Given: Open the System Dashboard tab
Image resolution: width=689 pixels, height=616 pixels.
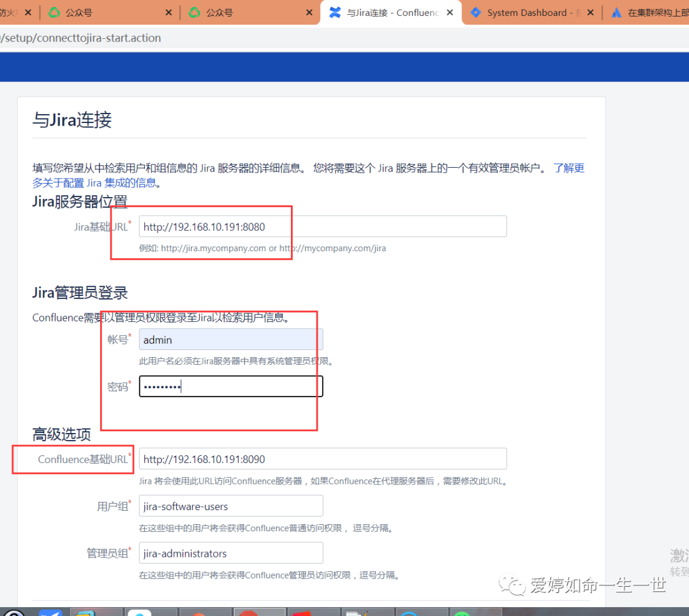Looking at the screenshot, I should pos(531,13).
